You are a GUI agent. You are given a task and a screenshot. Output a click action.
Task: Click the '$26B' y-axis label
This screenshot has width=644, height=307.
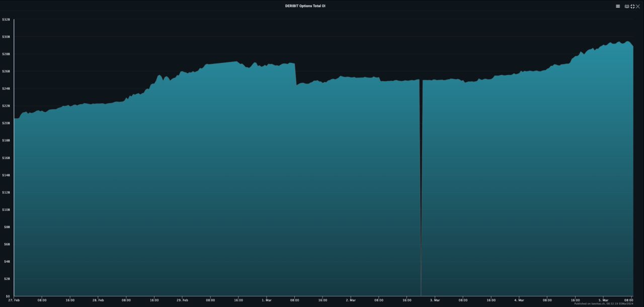click(x=6, y=71)
